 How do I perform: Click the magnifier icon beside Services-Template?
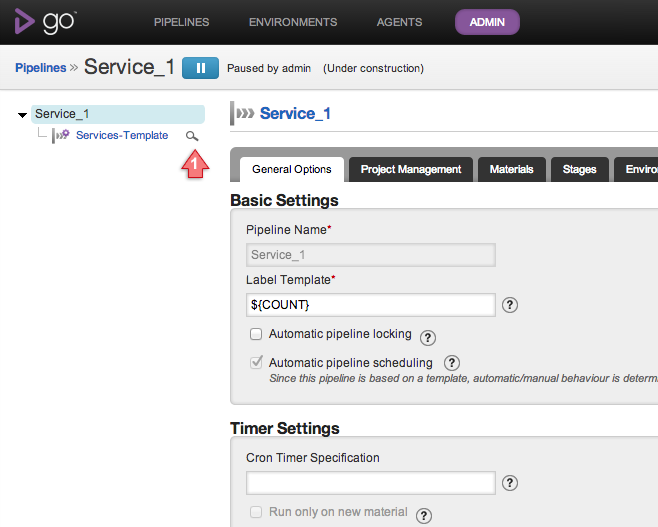pyautogui.click(x=192, y=136)
